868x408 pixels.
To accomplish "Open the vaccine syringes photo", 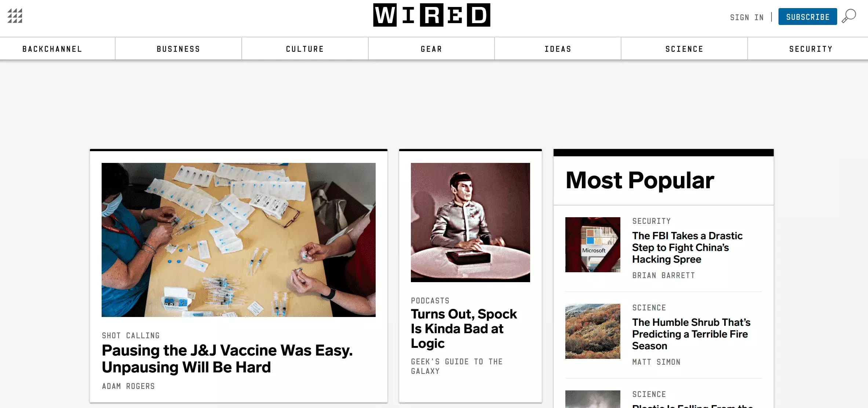I will point(238,240).
